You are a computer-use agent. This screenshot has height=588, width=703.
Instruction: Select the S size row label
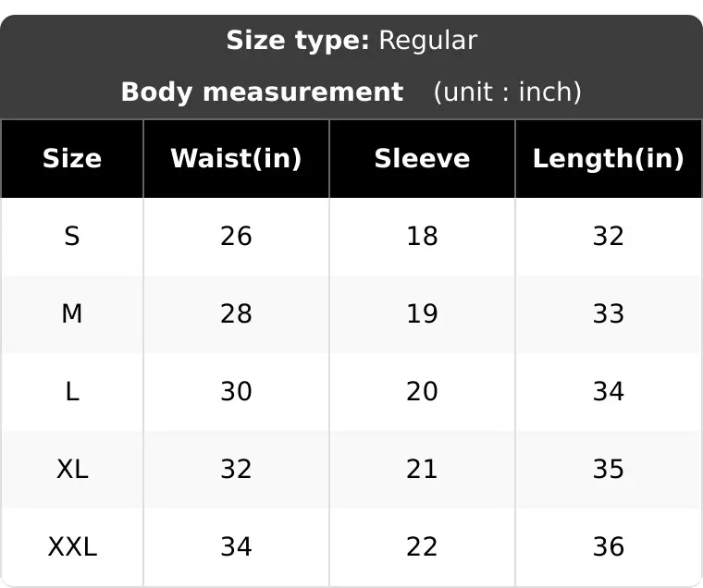[x=72, y=236]
